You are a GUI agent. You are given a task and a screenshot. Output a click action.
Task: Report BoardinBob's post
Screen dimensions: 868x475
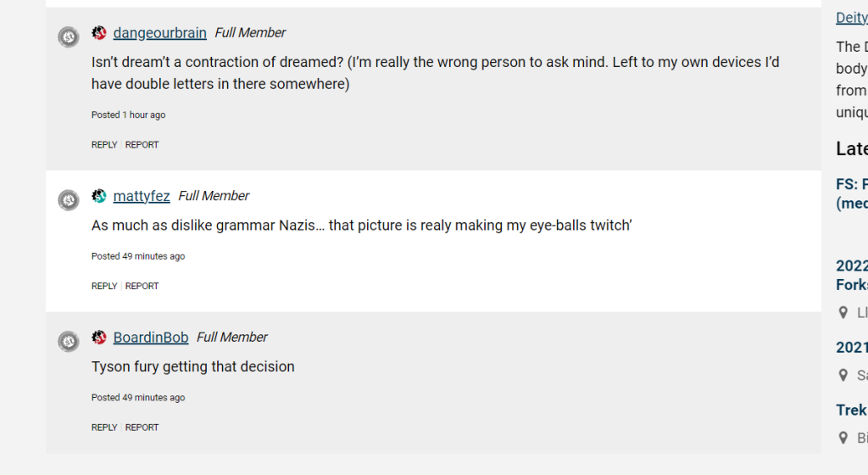(x=142, y=428)
